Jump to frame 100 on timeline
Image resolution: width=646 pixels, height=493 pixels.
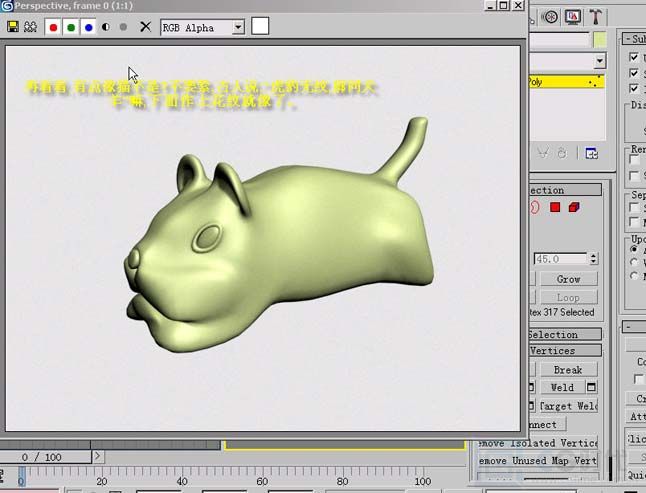pyautogui.click(x=422, y=481)
